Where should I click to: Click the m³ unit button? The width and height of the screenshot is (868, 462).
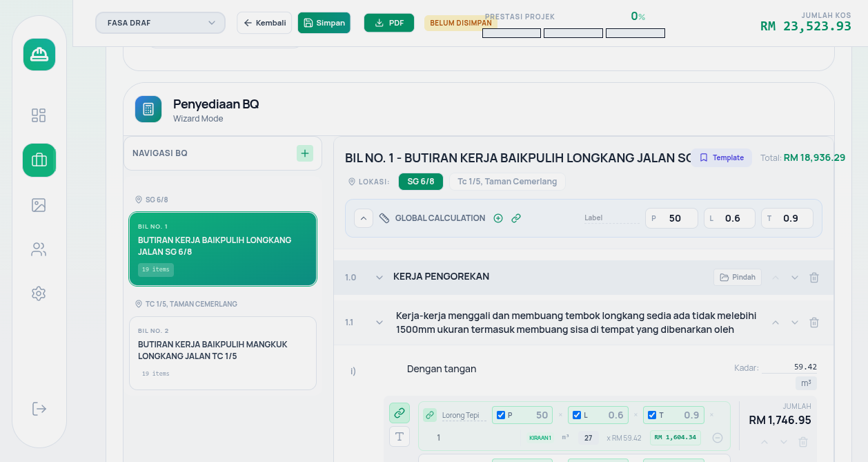pos(806,383)
